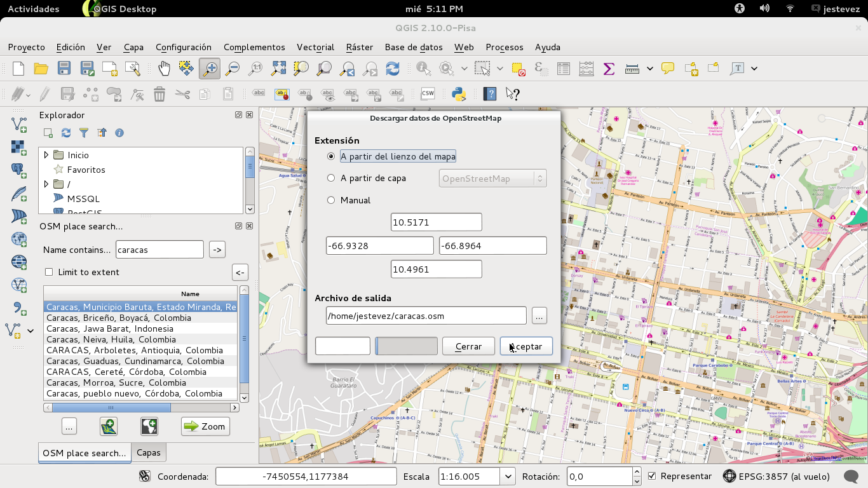Image resolution: width=868 pixels, height=488 pixels.
Task: Click the Cerrar button
Action: click(468, 346)
